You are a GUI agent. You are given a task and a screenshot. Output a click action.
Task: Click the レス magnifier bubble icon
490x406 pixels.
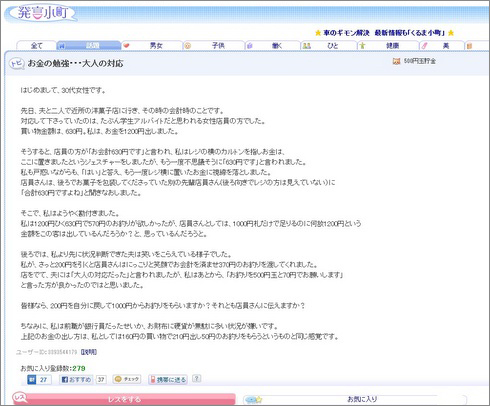pyautogui.click(x=19, y=397)
